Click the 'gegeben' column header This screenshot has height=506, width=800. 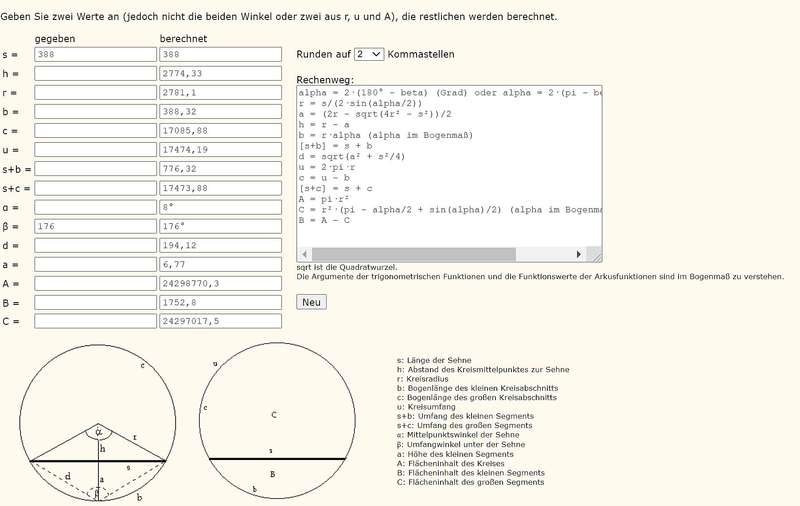coord(55,39)
